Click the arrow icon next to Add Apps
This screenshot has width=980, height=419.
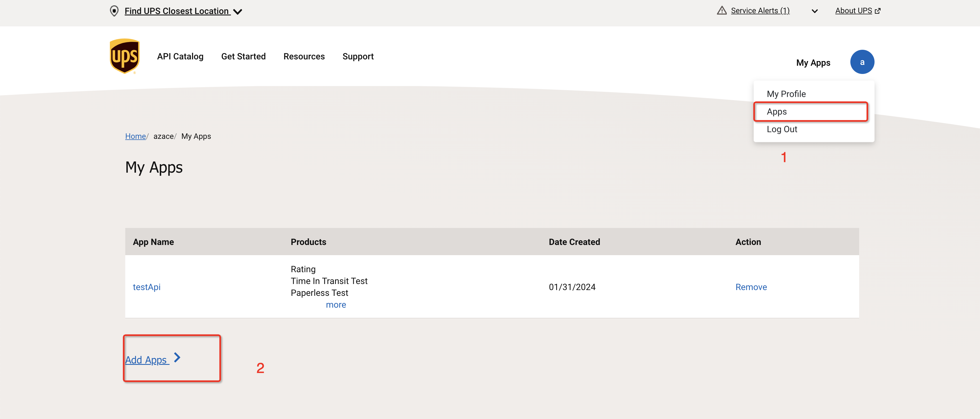(x=177, y=358)
